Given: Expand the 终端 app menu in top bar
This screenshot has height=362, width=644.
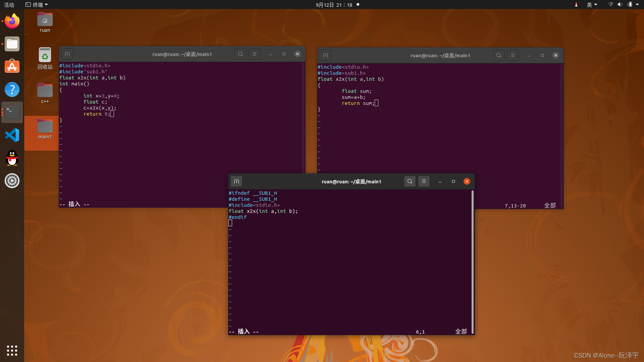Looking at the screenshot, I should 37,5.
